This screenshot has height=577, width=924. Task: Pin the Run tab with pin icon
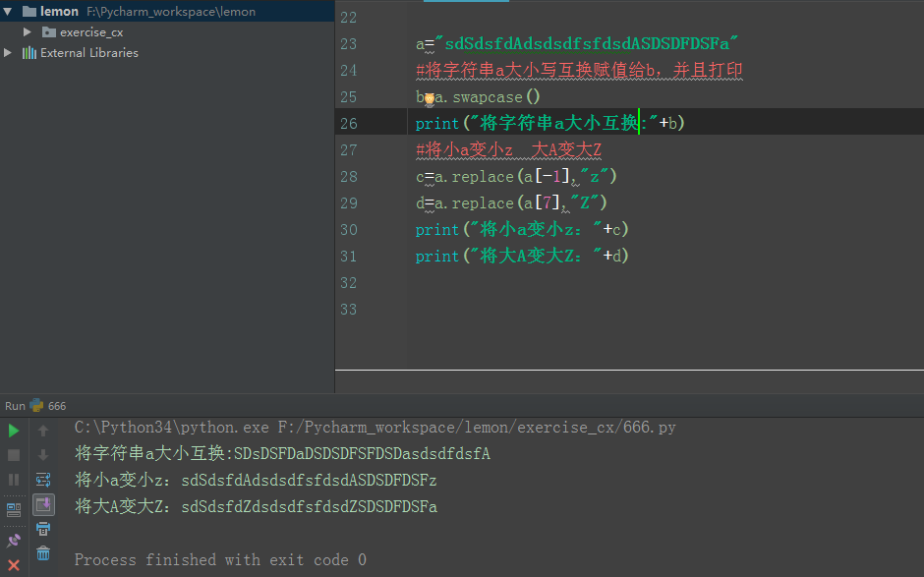(x=14, y=540)
